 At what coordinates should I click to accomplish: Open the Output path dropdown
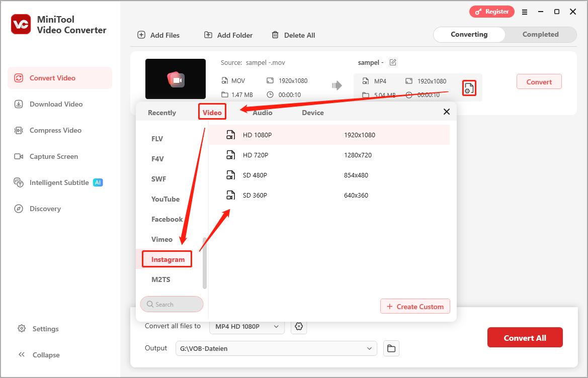point(276,348)
